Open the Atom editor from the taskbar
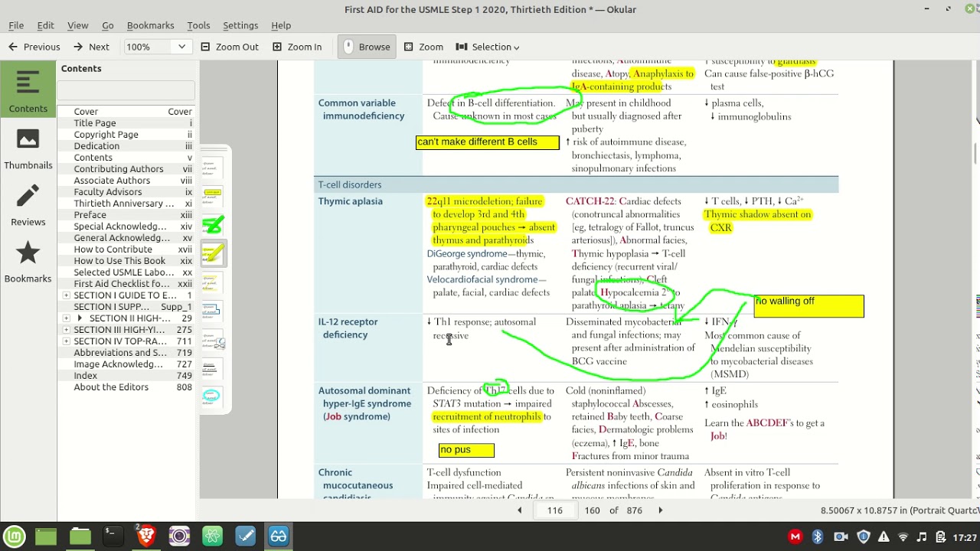The height and width of the screenshot is (551, 980). (x=212, y=536)
